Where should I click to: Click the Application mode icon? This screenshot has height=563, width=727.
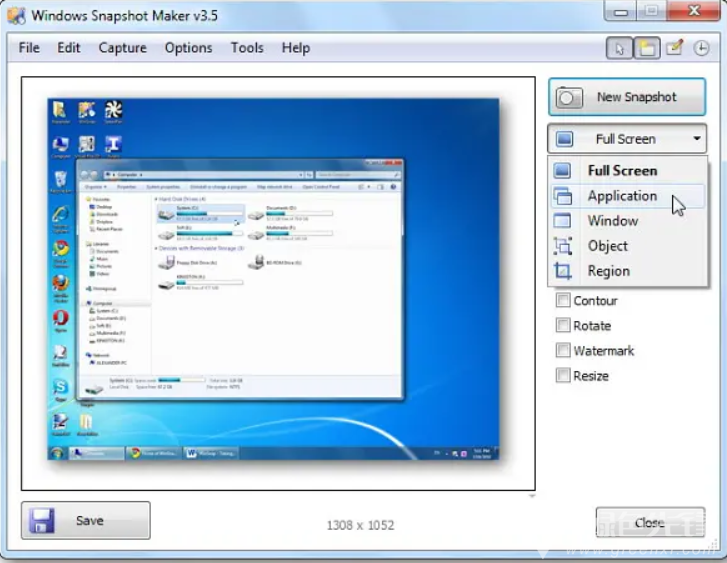pos(563,196)
